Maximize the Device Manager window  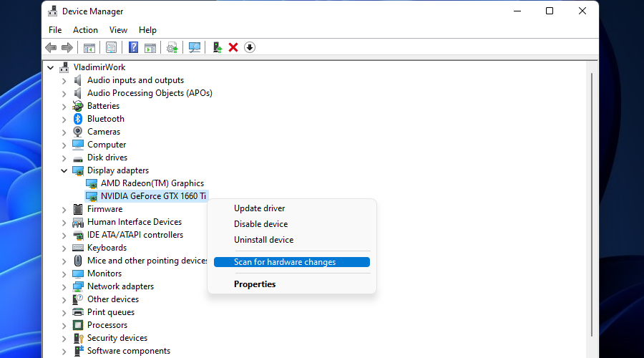coord(550,11)
